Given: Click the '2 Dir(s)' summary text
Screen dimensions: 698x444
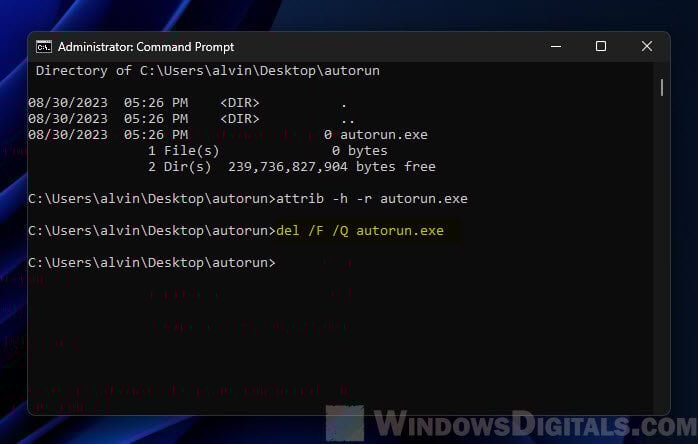Looking at the screenshot, I should (179, 167).
